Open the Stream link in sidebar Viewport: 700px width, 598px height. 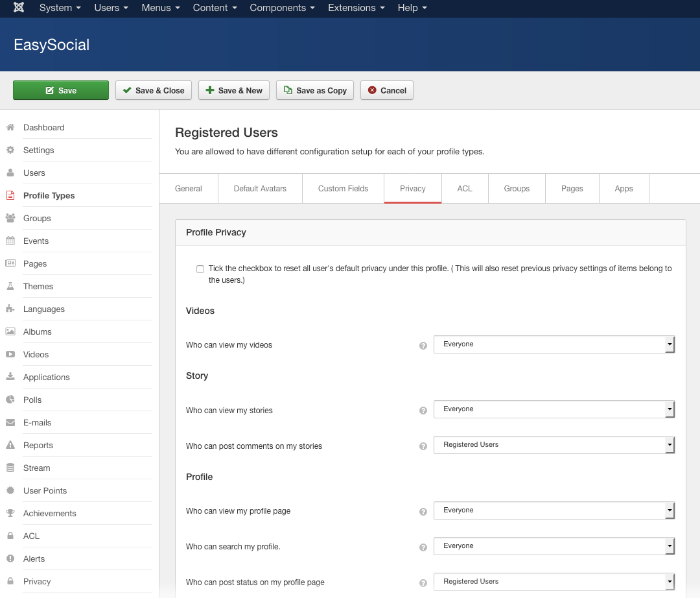pos(36,468)
